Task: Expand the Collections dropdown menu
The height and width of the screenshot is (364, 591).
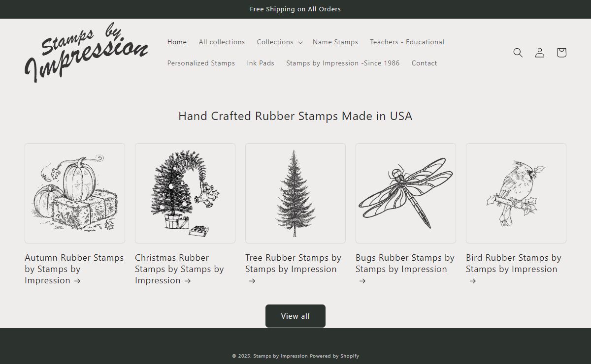Action: click(279, 42)
